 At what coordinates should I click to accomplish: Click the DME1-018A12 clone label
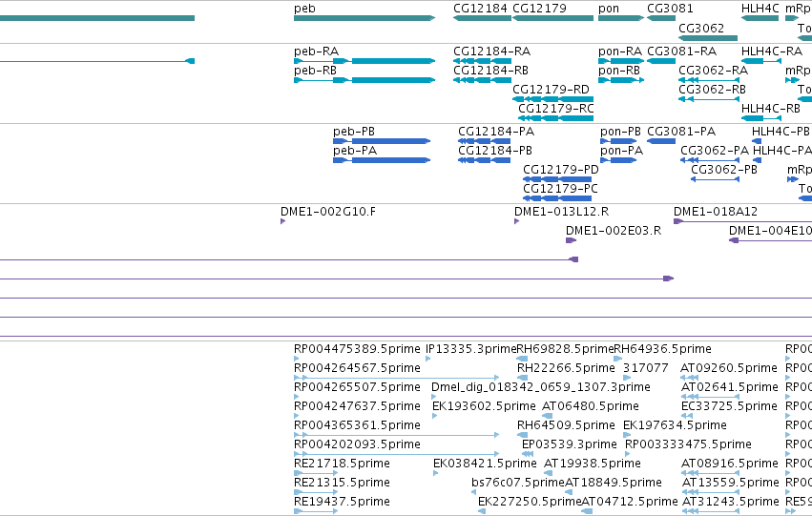point(716,212)
